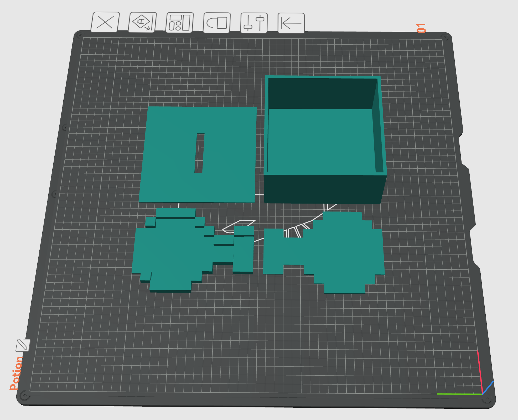The width and height of the screenshot is (518, 420).
Task: Select the open box model
Action: pyautogui.click(x=325, y=140)
